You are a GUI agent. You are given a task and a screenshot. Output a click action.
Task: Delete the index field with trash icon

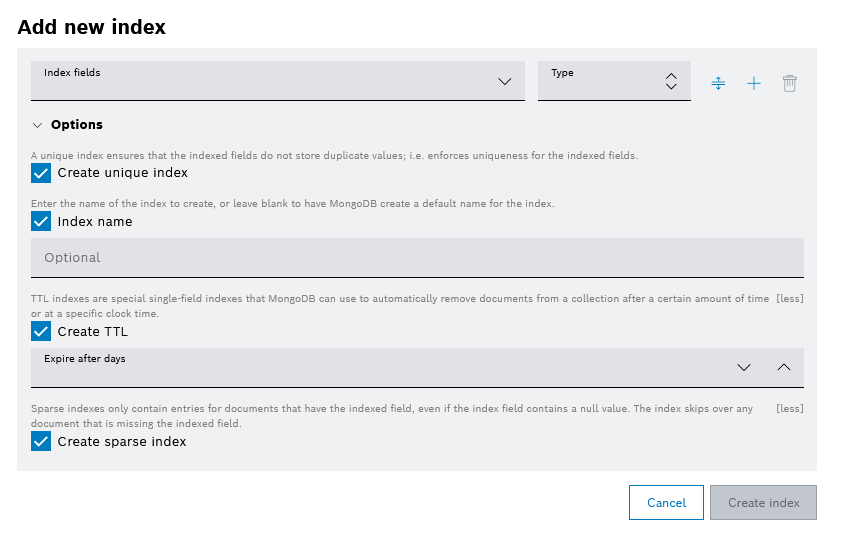(790, 83)
